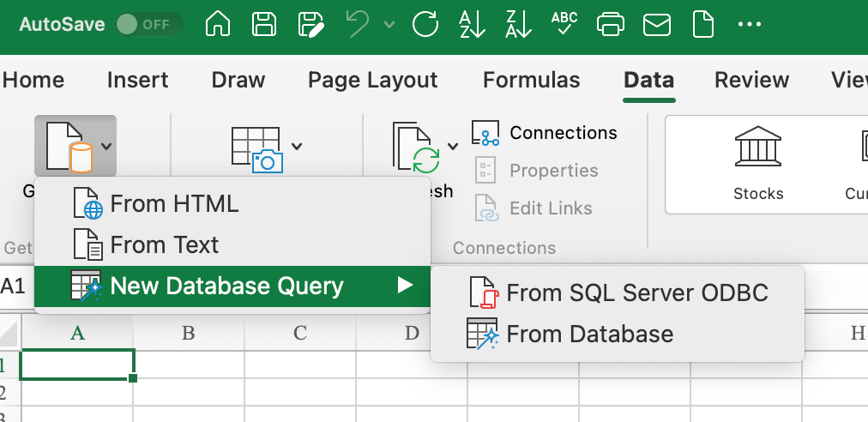Select New Database Query menu item

pos(232,286)
